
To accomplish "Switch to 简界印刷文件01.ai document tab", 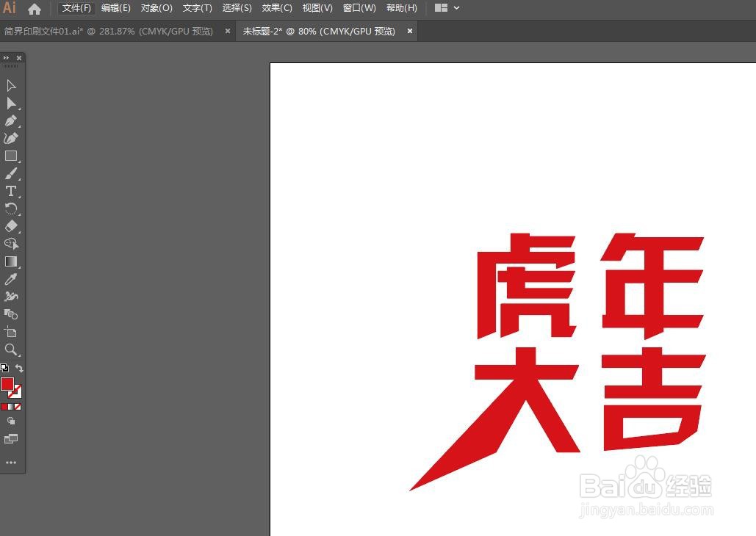I will pos(109,32).
